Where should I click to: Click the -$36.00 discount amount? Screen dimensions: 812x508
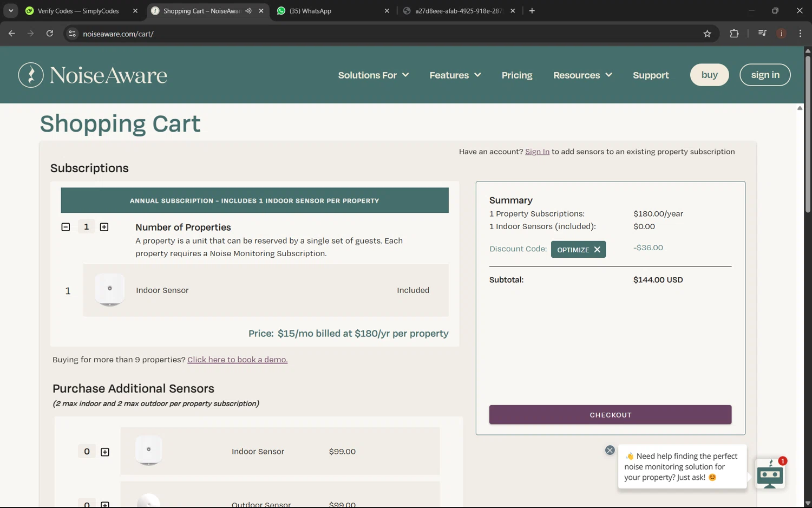648,248
